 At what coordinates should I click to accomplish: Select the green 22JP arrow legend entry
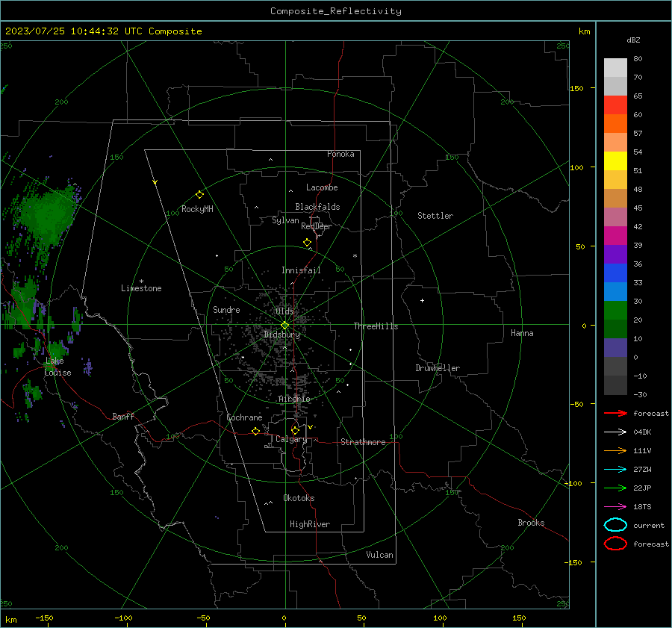coord(615,488)
